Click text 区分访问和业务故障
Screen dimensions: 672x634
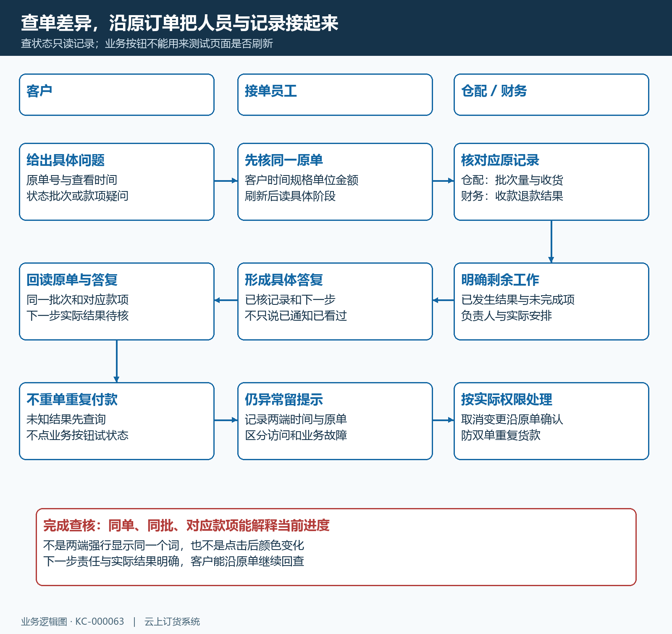click(x=296, y=435)
